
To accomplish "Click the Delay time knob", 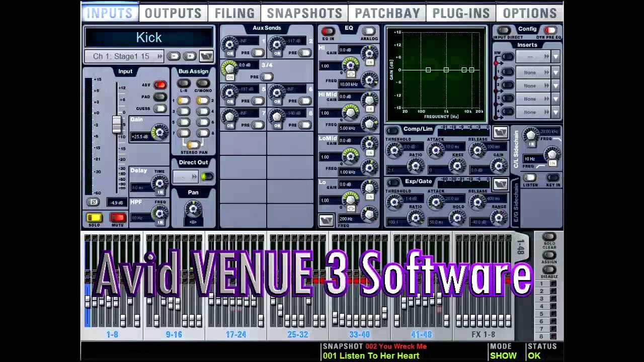I will click(x=160, y=183).
